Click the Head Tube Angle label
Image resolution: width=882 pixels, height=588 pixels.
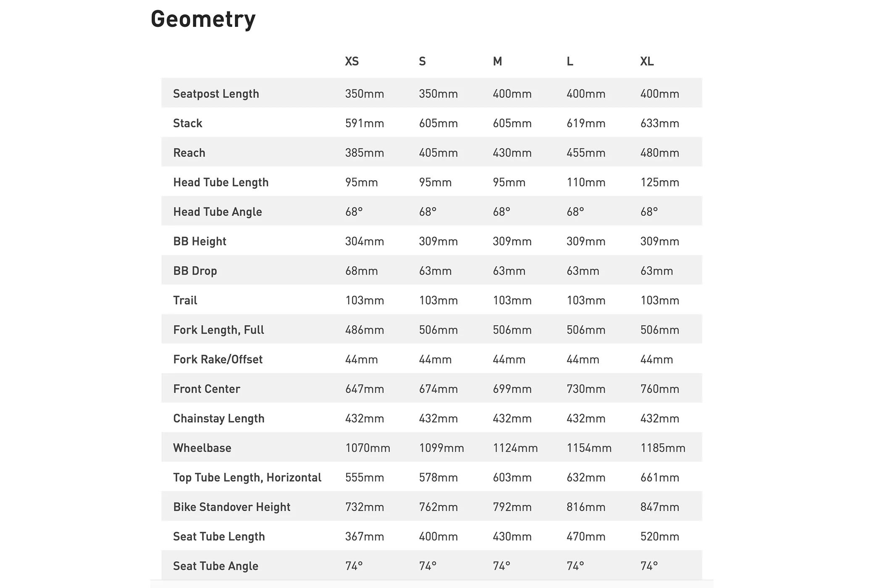217,212
